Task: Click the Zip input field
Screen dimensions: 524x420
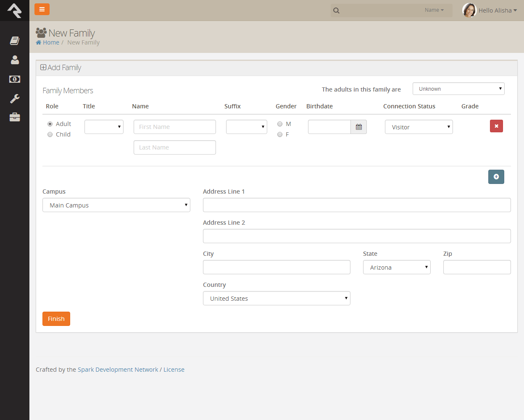Action: [x=477, y=267]
